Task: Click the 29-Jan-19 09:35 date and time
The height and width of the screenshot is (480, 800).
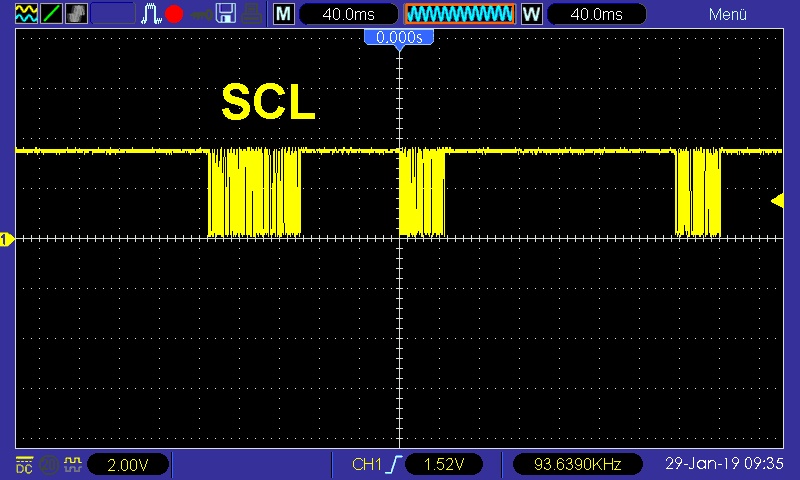Action: pyautogui.click(x=724, y=464)
